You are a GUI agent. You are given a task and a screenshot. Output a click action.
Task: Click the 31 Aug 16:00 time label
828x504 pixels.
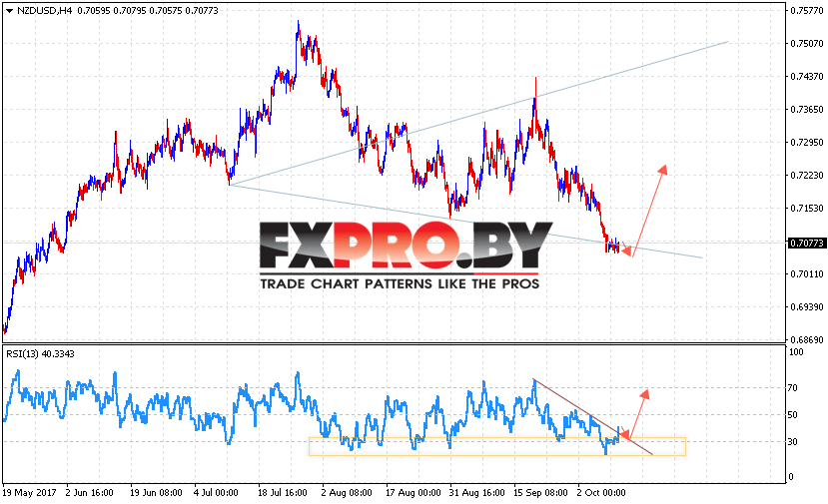tap(476, 493)
